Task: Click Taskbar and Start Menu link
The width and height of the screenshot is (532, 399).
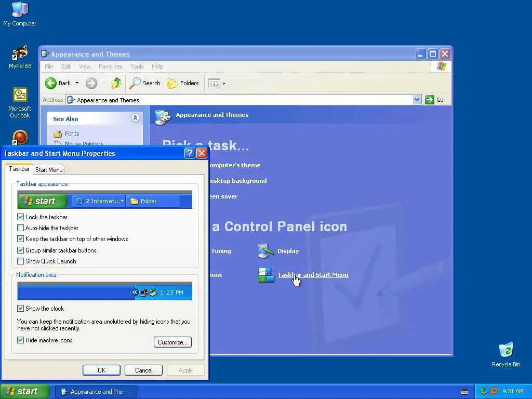Action: click(313, 275)
